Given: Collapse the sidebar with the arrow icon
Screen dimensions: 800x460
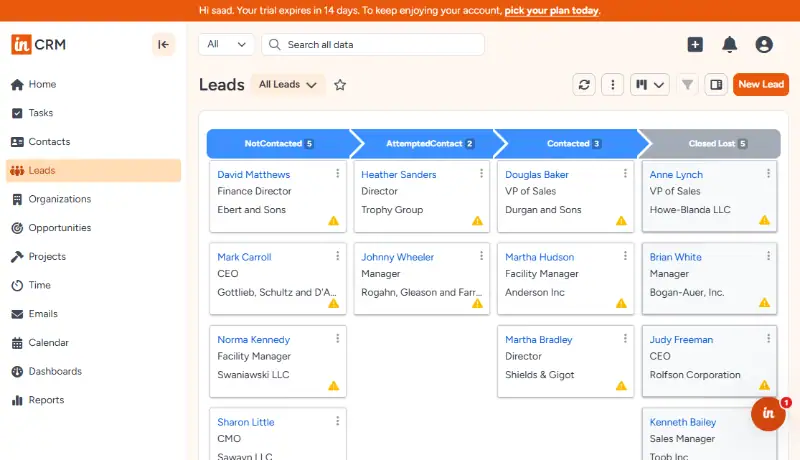Looking at the screenshot, I should tap(163, 44).
